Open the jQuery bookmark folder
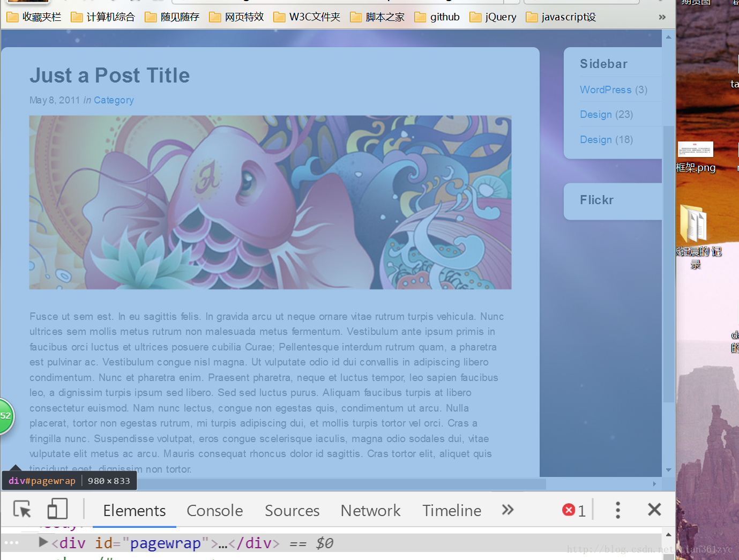Screen dimensions: 739x560 pos(493,17)
